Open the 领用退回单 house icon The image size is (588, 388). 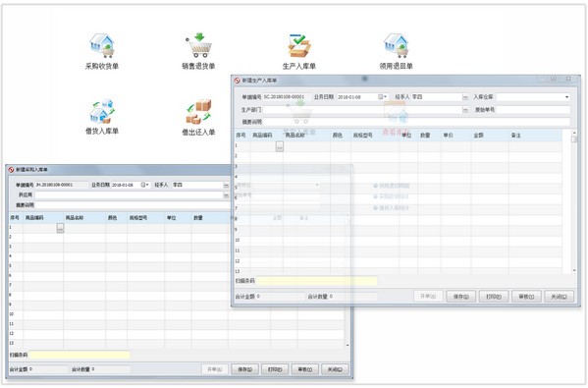(396, 45)
